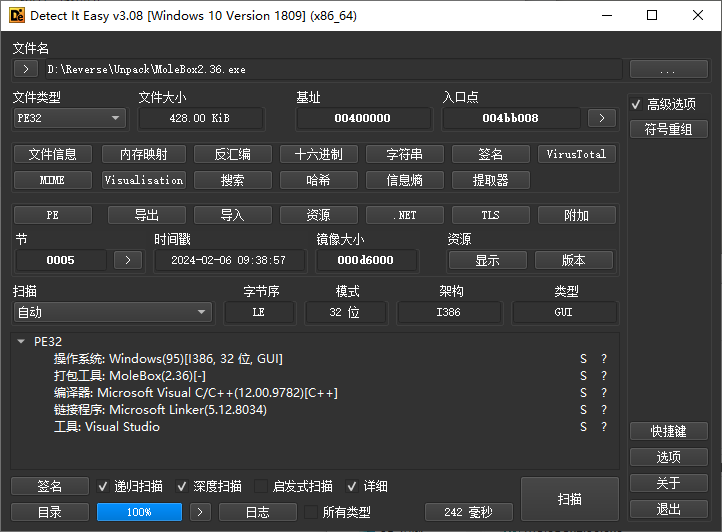The width and height of the screenshot is (722, 532).
Task: Click the 提取器 extractor button
Action: (491, 180)
